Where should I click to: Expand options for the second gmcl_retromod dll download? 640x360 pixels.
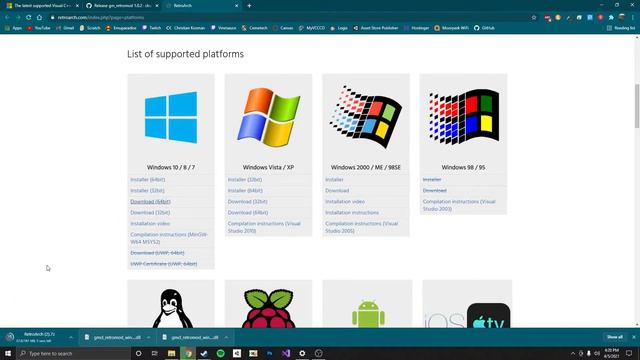(x=226, y=338)
